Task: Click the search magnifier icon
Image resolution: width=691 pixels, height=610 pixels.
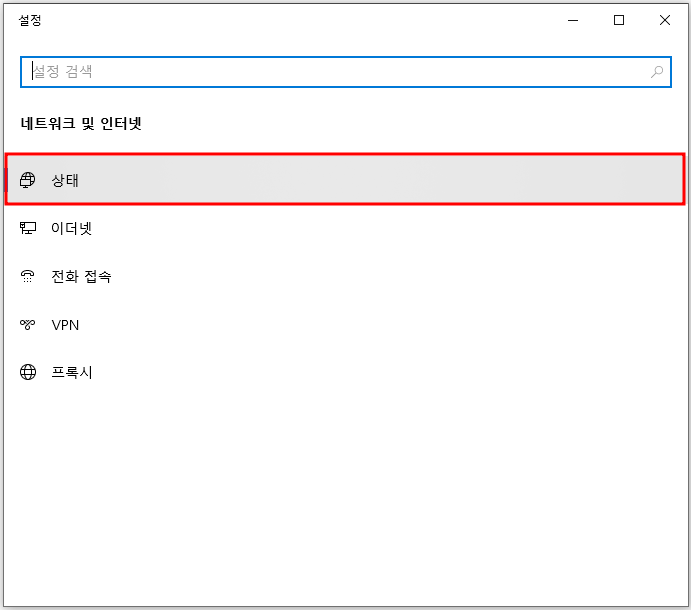Action: pyautogui.click(x=657, y=72)
